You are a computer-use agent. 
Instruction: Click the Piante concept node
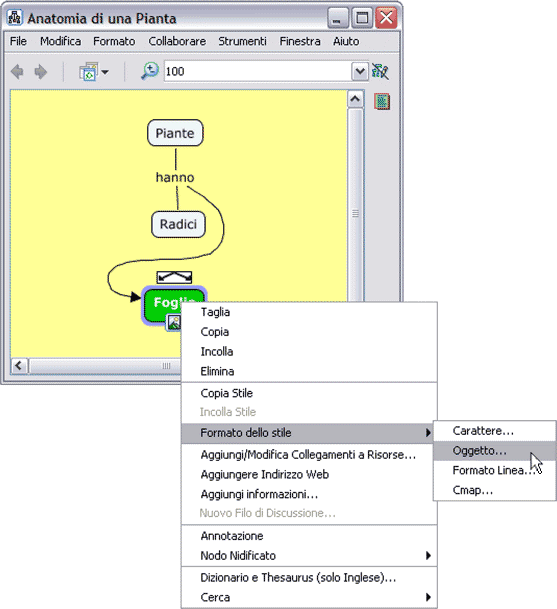click(x=175, y=133)
